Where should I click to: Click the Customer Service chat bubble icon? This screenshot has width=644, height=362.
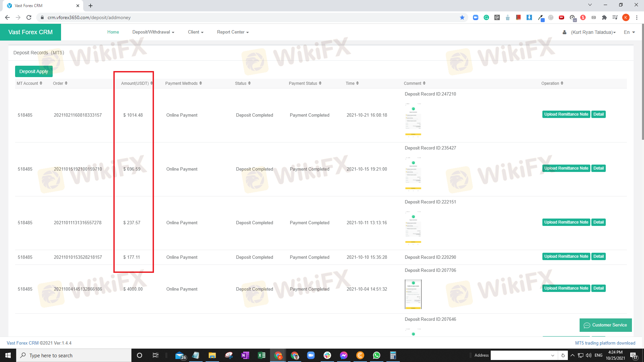pyautogui.click(x=587, y=325)
